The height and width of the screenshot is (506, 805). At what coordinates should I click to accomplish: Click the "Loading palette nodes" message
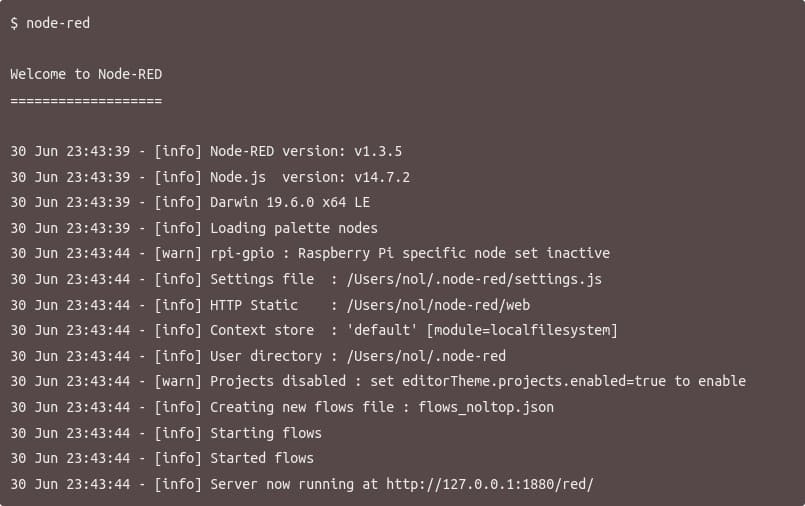pyautogui.click(x=294, y=228)
